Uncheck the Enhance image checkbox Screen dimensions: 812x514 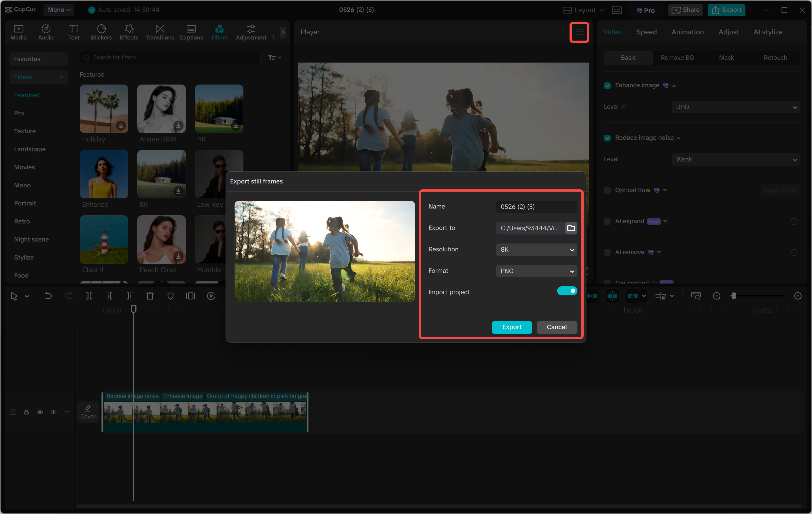click(x=607, y=85)
